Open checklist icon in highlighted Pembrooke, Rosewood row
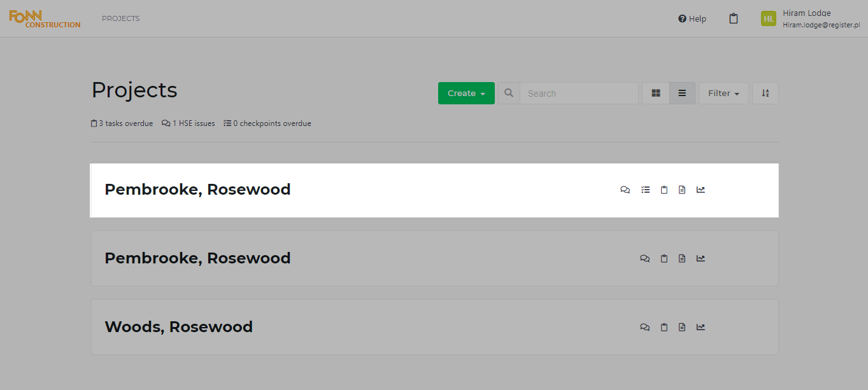Viewport: 868px width, 390px height. (645, 190)
